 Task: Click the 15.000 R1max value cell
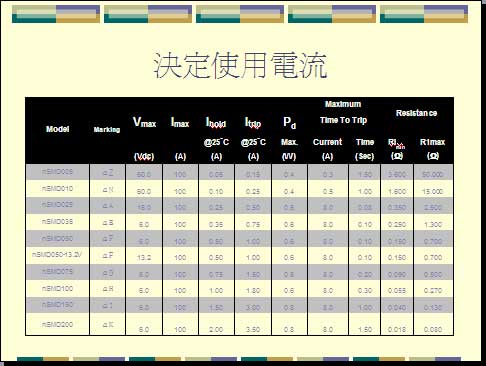click(x=433, y=191)
